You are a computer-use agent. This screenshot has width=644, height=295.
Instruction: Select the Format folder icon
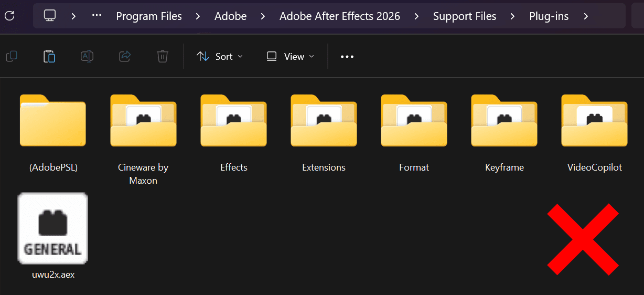coord(414,120)
